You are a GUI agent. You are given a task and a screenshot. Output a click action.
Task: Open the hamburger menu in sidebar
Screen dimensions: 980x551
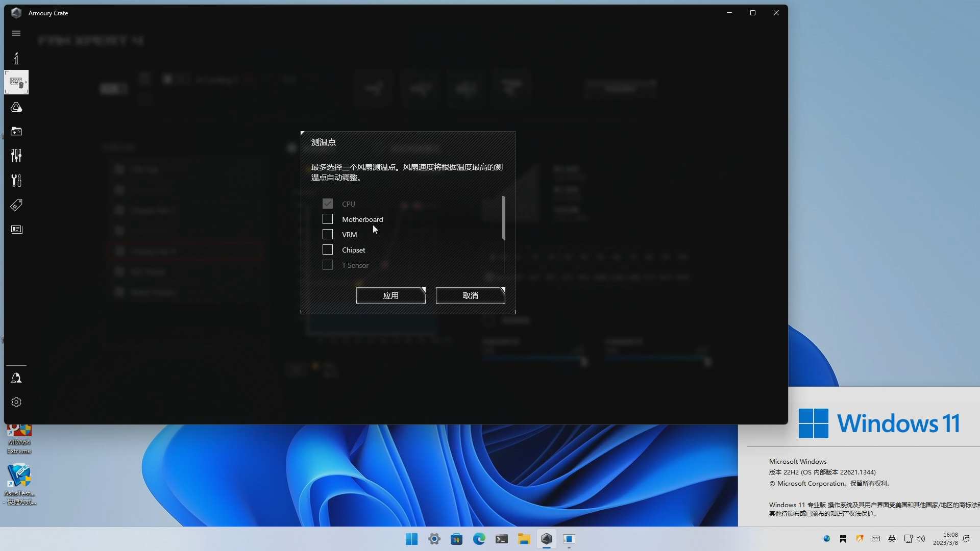point(16,33)
